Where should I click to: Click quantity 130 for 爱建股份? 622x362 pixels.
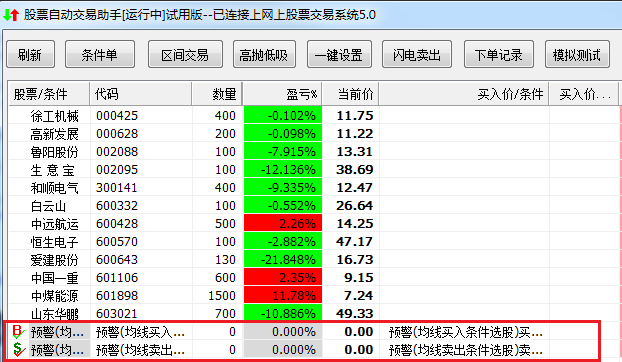point(225,260)
